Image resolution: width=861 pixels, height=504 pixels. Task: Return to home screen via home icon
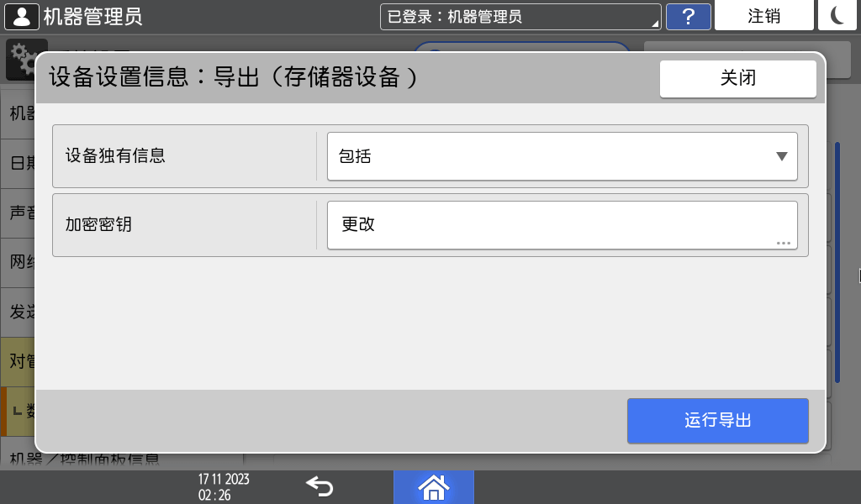pos(434,487)
